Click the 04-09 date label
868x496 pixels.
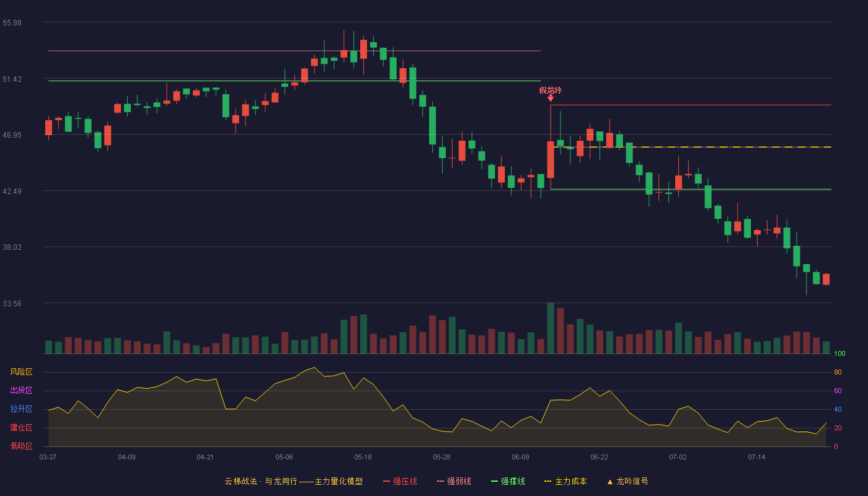point(126,457)
